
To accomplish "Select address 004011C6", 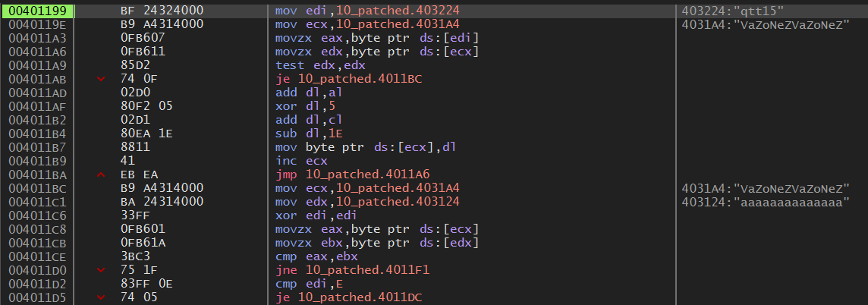I will tap(38, 216).
